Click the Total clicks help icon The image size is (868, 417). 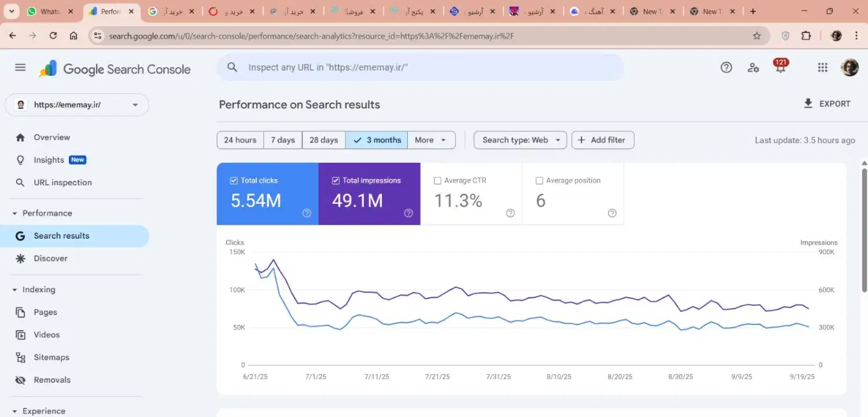pos(307,213)
